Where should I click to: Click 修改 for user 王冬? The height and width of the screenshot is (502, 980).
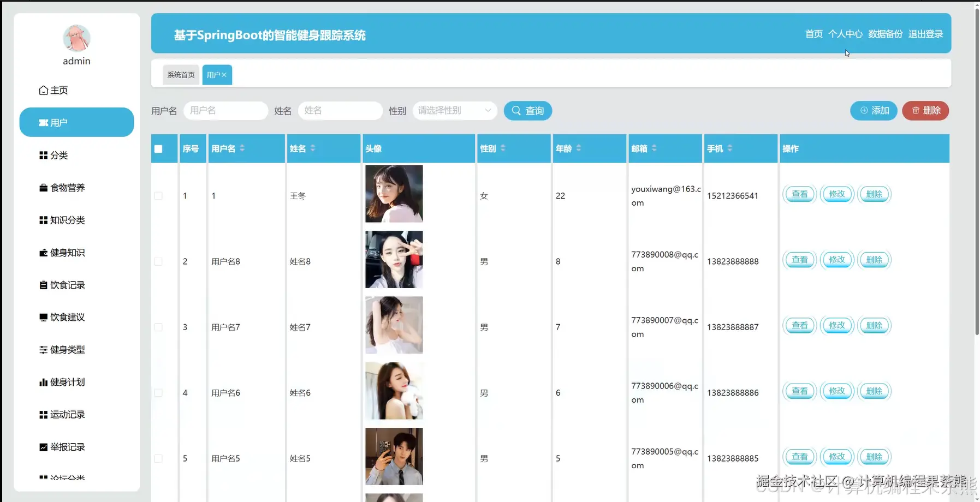click(x=837, y=194)
